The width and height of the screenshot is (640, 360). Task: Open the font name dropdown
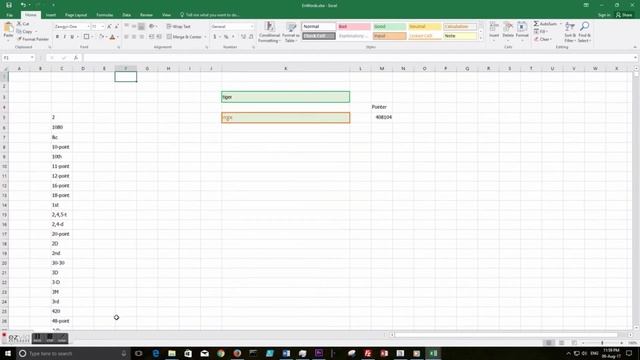coord(88,27)
